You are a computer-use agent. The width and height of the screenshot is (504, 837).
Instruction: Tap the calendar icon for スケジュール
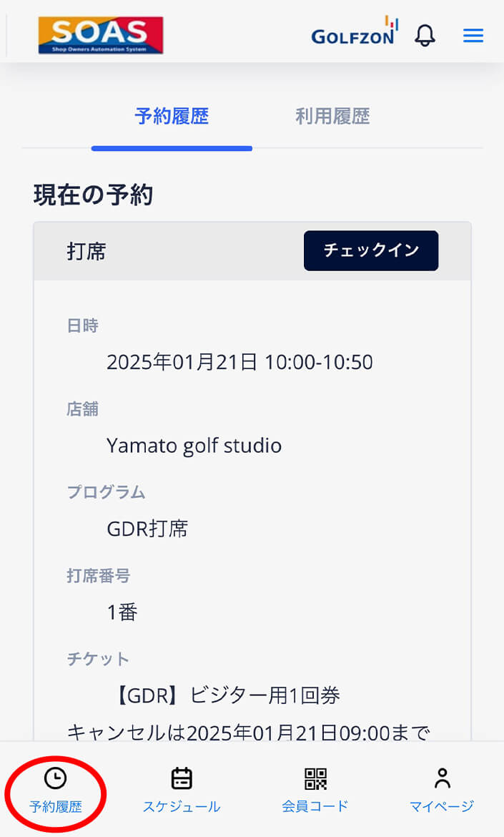click(x=182, y=778)
